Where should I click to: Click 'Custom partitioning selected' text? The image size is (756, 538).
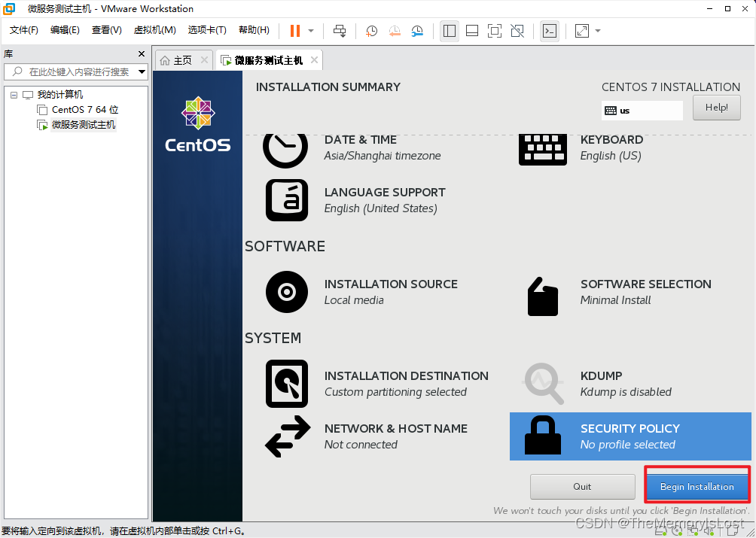click(x=395, y=392)
